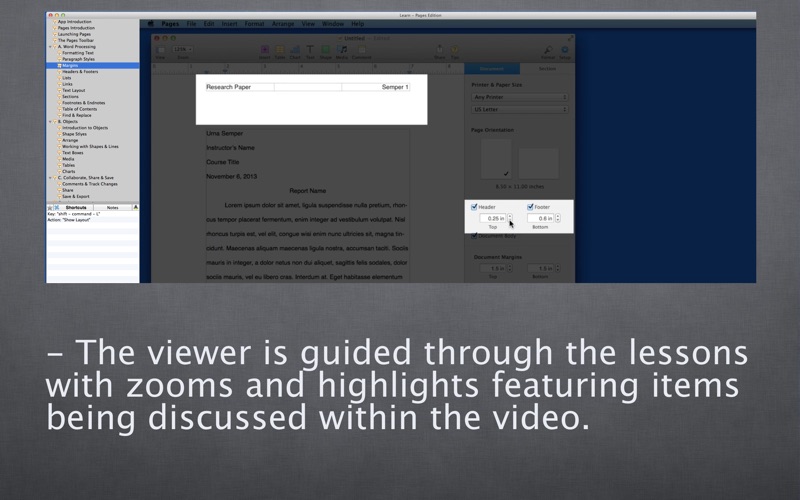Click the Header top 0.25 in field
This screenshot has width=800, height=500.
[x=492, y=218]
